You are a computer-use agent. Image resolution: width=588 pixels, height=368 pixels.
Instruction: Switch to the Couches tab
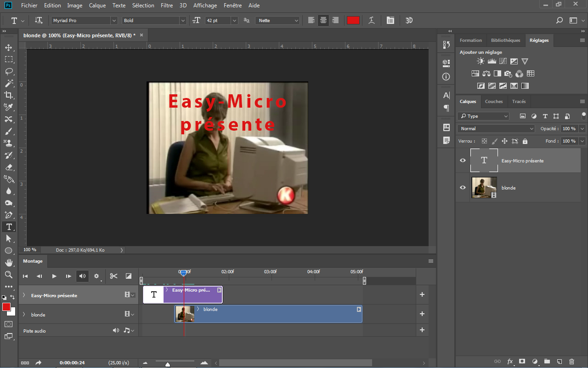494,101
